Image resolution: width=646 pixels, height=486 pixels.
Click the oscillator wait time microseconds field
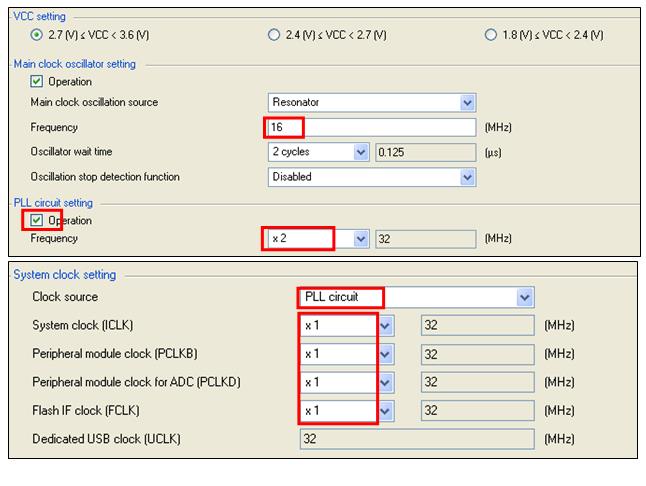coord(425,152)
